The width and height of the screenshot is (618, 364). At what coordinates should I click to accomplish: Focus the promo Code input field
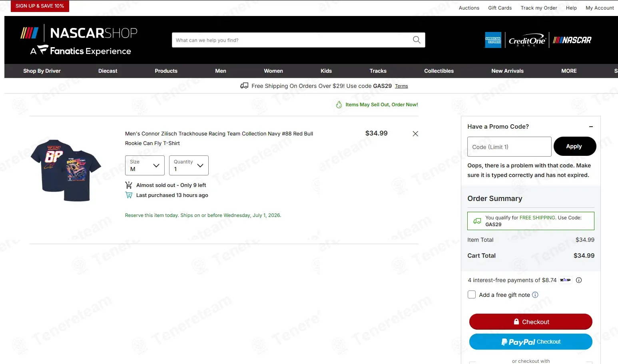tap(509, 147)
